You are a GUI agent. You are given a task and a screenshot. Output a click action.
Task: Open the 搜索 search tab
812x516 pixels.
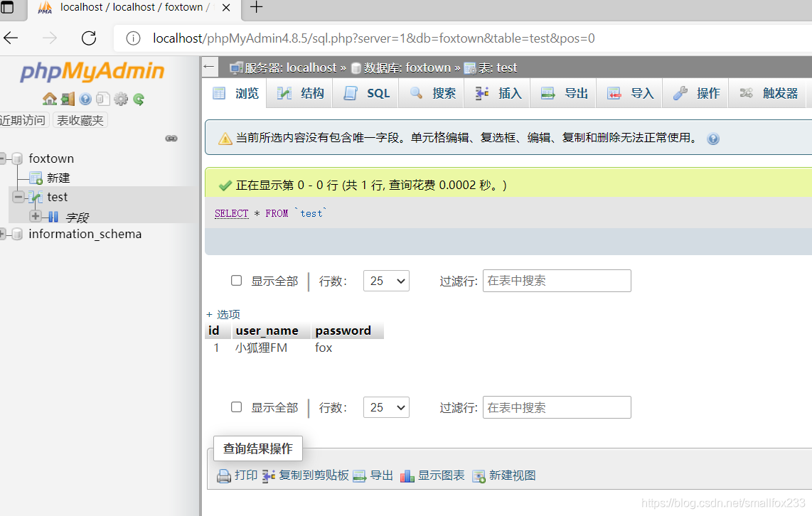point(432,93)
